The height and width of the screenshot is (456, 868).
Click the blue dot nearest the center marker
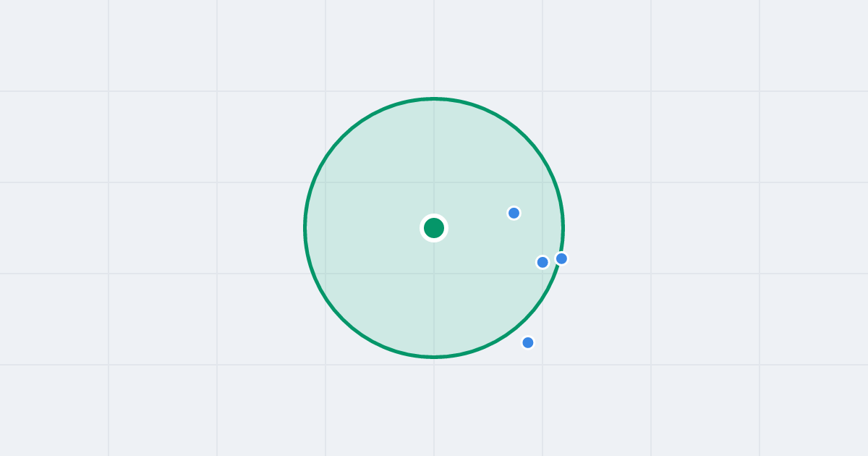click(x=514, y=213)
